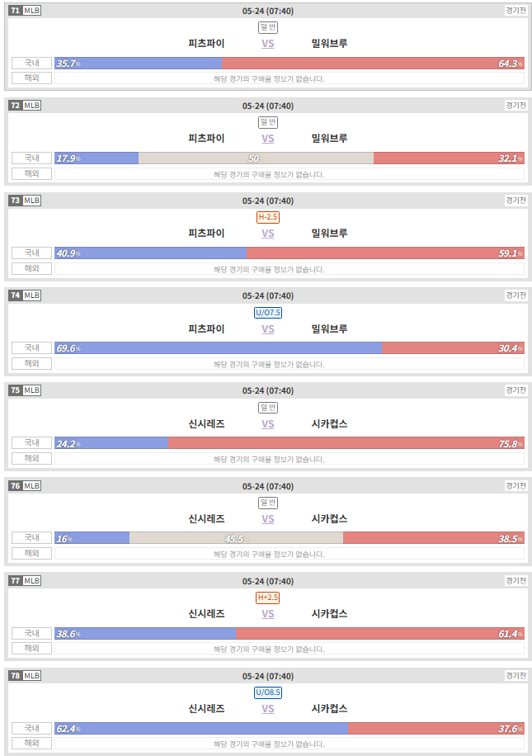Select the 해외 label in game 73
The height and width of the screenshot is (756, 532).
point(32,268)
